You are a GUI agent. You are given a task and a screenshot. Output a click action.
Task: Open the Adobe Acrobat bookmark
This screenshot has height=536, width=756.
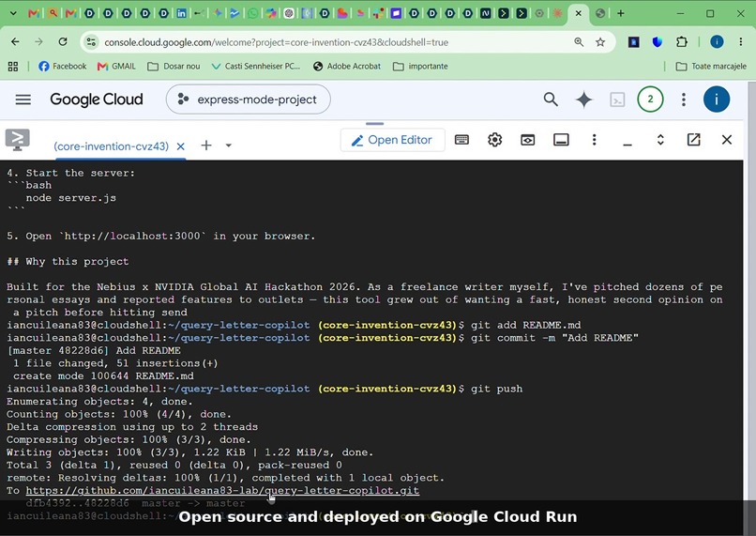(x=347, y=66)
